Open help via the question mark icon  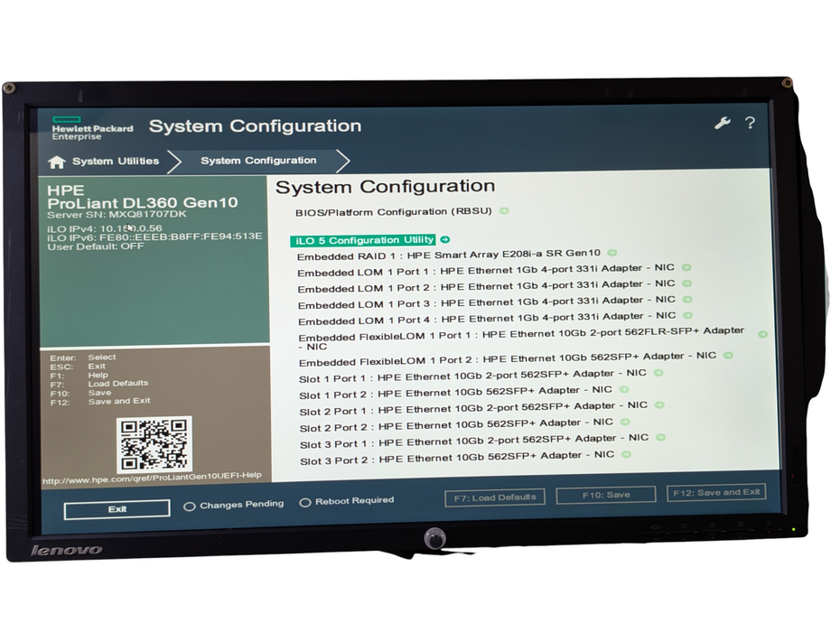[750, 123]
